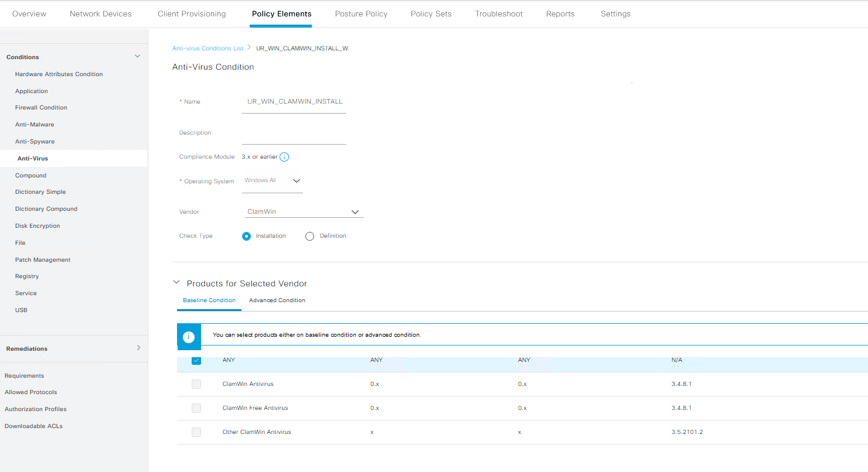This screenshot has width=868, height=472.
Task: Collapse the Conditions section in sidebar
Action: [x=137, y=56]
